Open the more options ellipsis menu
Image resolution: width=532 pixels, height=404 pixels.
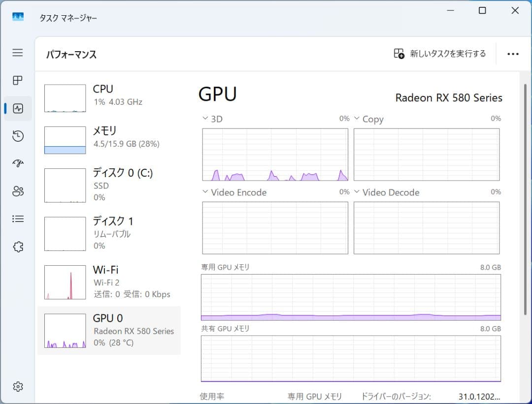513,54
